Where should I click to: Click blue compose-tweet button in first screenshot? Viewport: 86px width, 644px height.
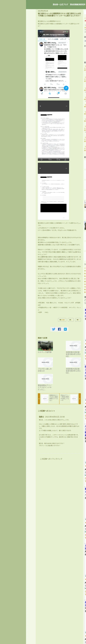66,88
